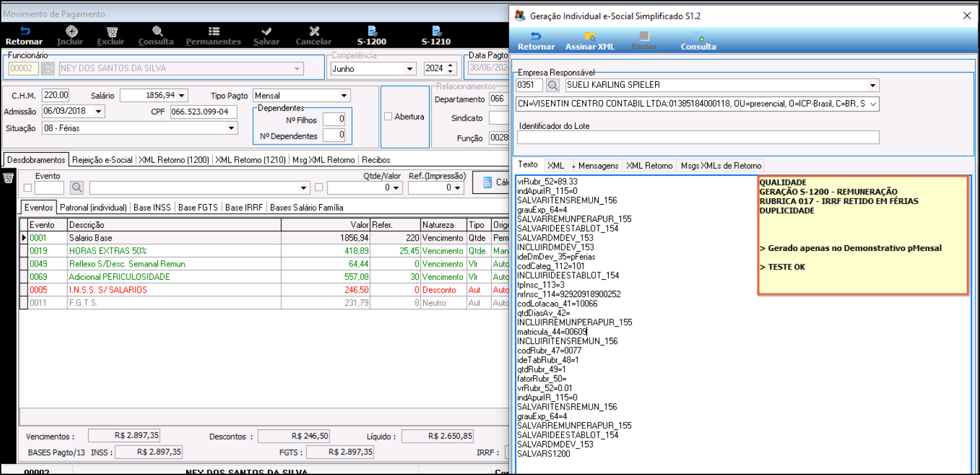Viewport: 980px width, 475px height.
Task: Select the Base IRRF tab
Action: coord(244,207)
